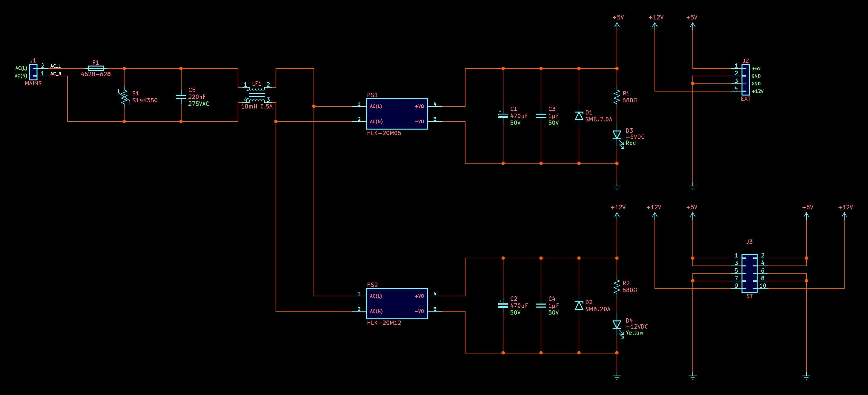Select the HLK-20M12 value text
This screenshot has height=395, width=868.
384,323
